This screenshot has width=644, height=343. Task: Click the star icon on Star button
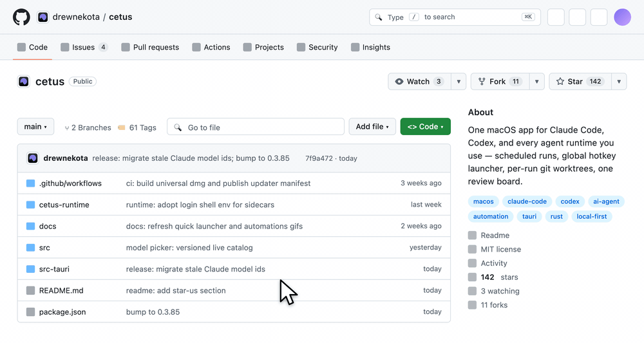click(560, 82)
